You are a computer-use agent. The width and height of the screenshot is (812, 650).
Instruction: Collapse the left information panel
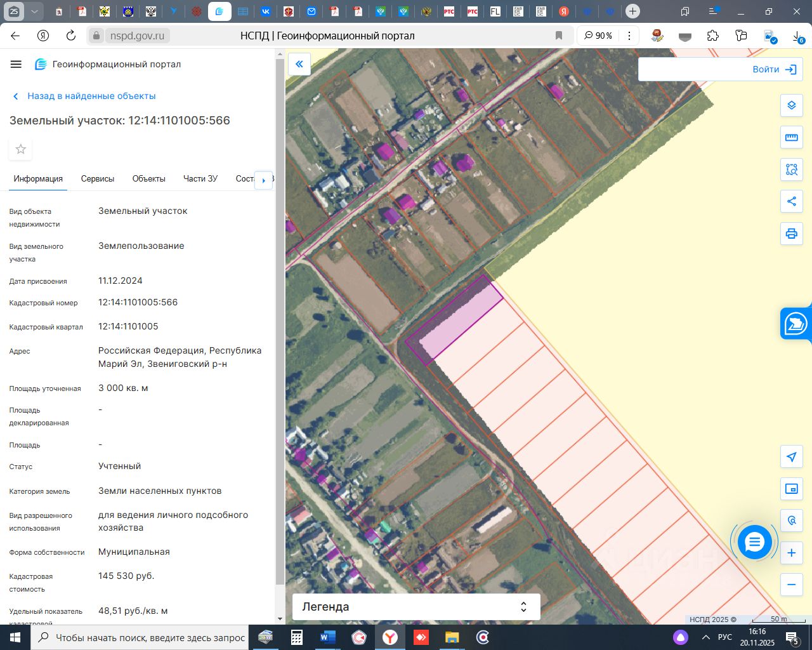(x=299, y=64)
